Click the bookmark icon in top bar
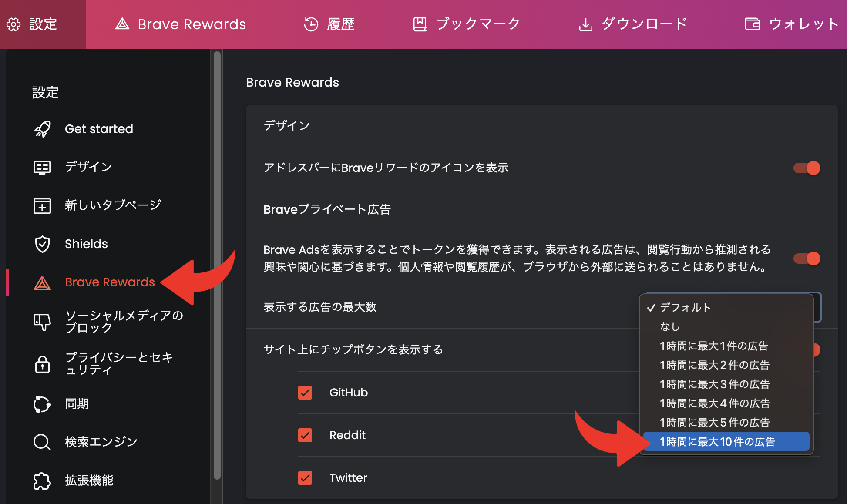The height and width of the screenshot is (504, 847). 420,24
